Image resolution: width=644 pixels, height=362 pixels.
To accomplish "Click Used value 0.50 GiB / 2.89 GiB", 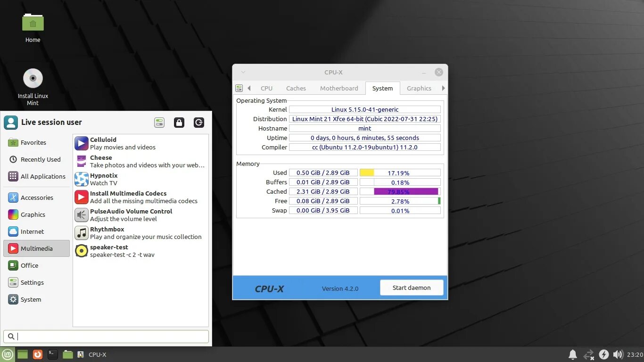I will tap(323, 173).
